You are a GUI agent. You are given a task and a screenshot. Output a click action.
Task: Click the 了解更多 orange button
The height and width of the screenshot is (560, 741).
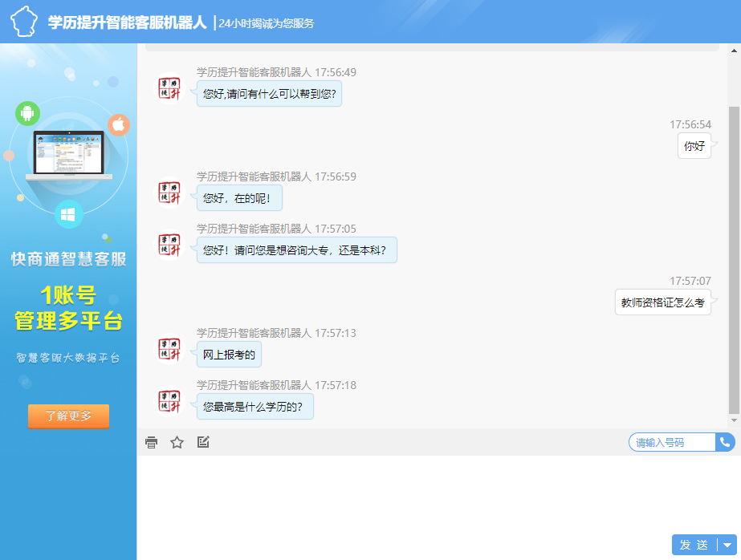pos(68,416)
